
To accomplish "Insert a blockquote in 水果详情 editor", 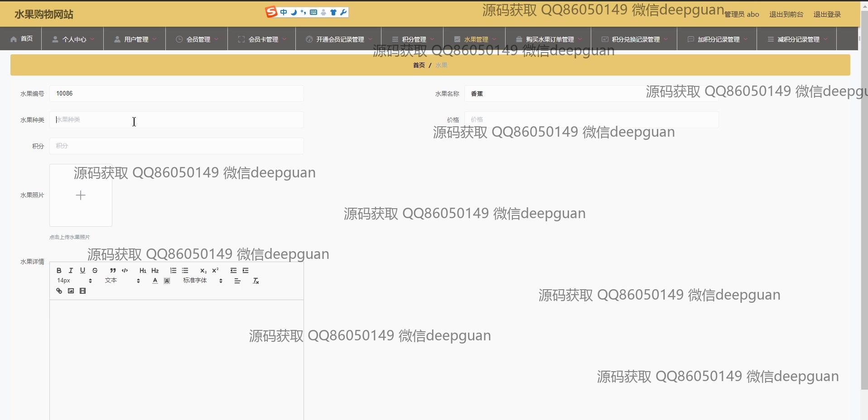I will tap(113, 271).
